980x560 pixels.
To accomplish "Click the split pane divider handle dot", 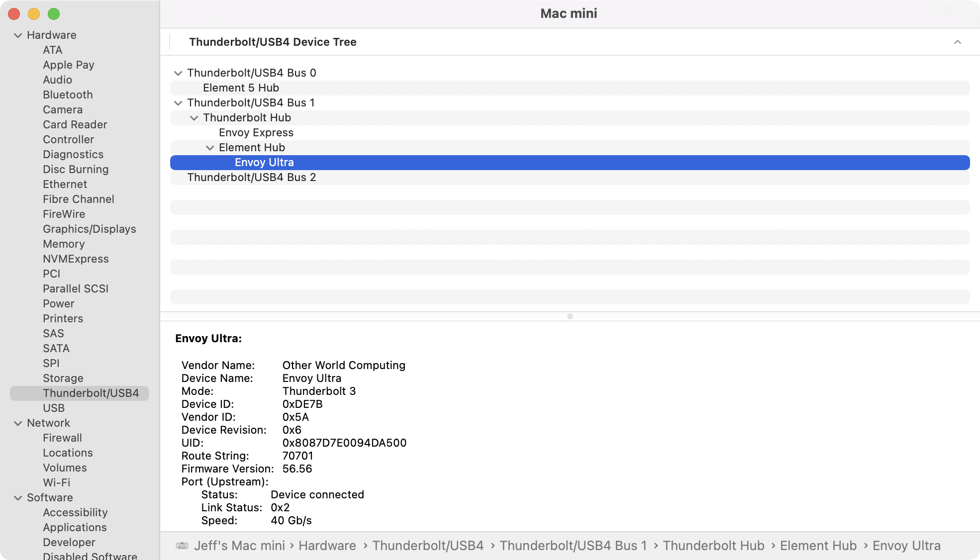I will pyautogui.click(x=570, y=316).
